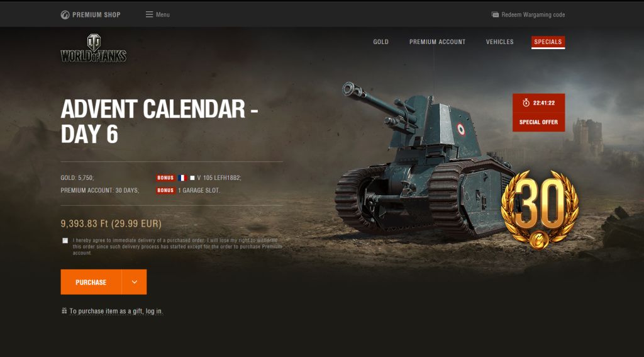Follow the purchase as gift log in link
Viewport: 644px width, 357px height.
click(116, 311)
